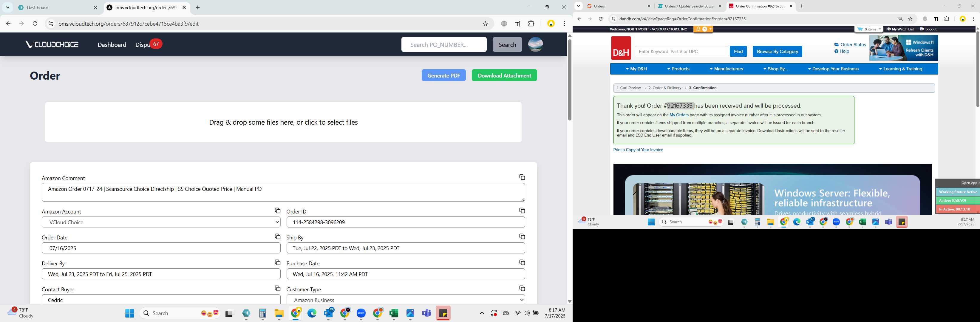Copy the Purchase Date value
This screenshot has height=322, width=980.
tap(522, 262)
